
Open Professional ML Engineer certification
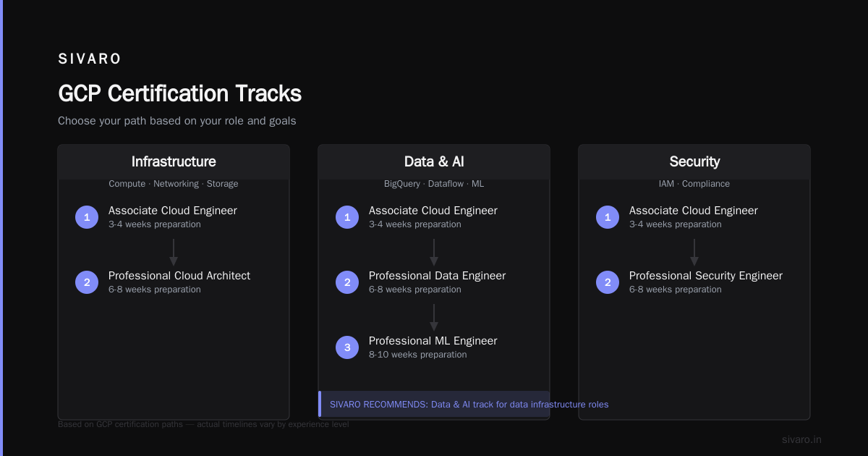(433, 341)
